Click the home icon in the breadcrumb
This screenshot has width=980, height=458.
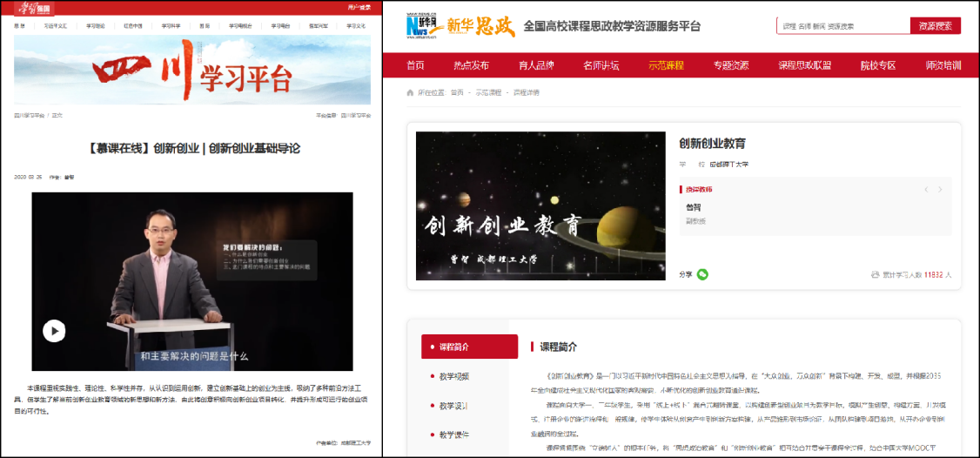click(410, 92)
